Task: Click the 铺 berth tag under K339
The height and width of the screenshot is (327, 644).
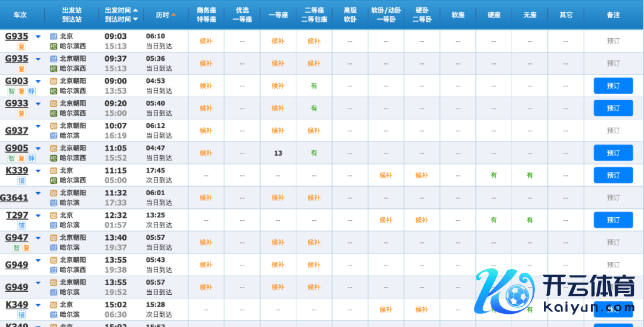Action: click(21, 181)
